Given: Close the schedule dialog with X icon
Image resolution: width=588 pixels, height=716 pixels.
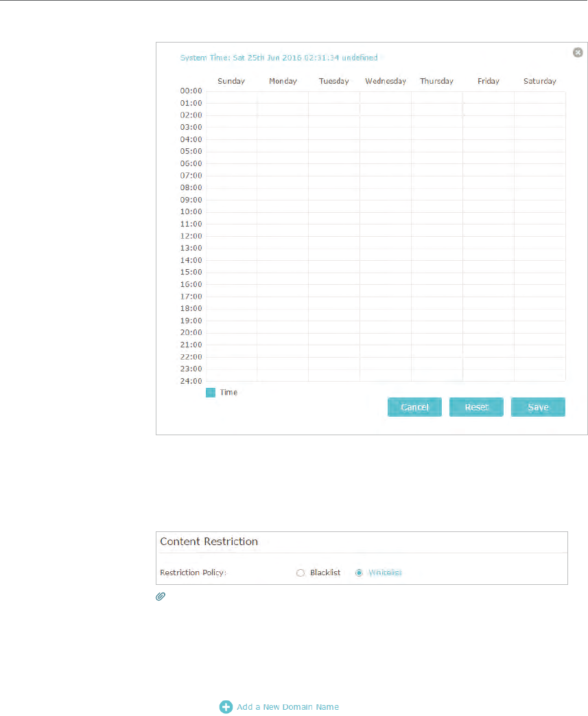Looking at the screenshot, I should tap(578, 52).
